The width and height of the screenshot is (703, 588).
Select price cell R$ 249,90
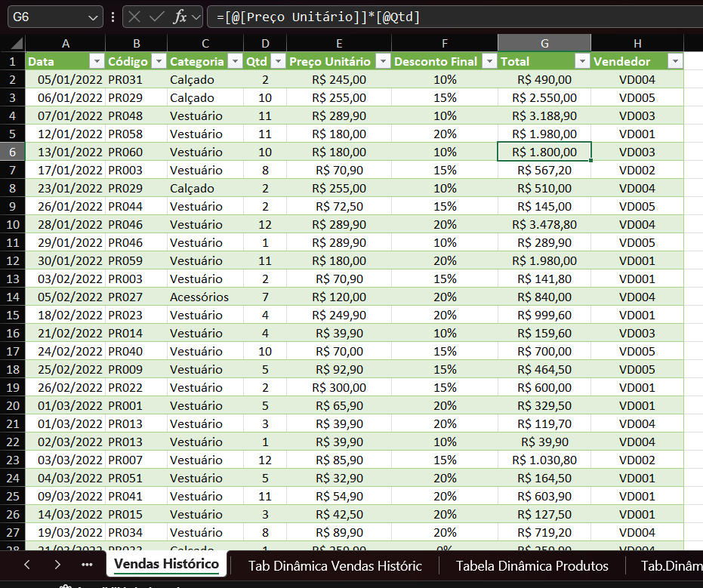click(x=339, y=315)
